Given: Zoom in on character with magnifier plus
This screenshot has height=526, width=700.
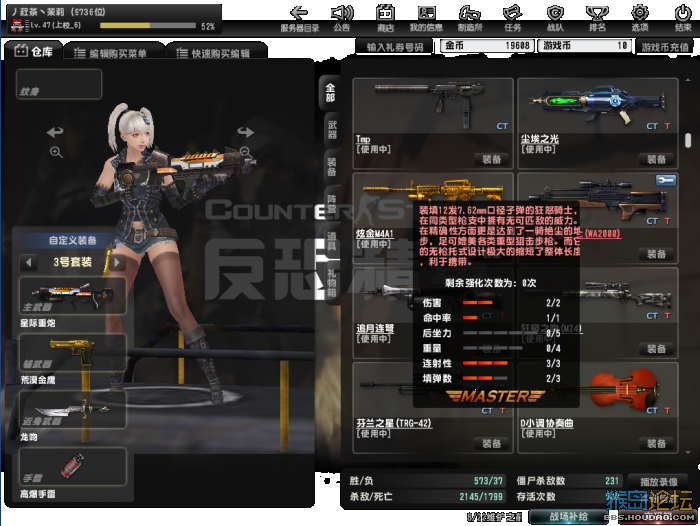Looking at the screenshot, I should click(x=56, y=152).
